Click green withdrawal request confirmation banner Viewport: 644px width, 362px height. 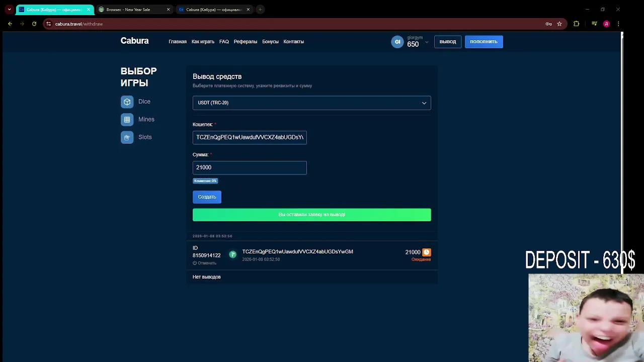(x=312, y=215)
